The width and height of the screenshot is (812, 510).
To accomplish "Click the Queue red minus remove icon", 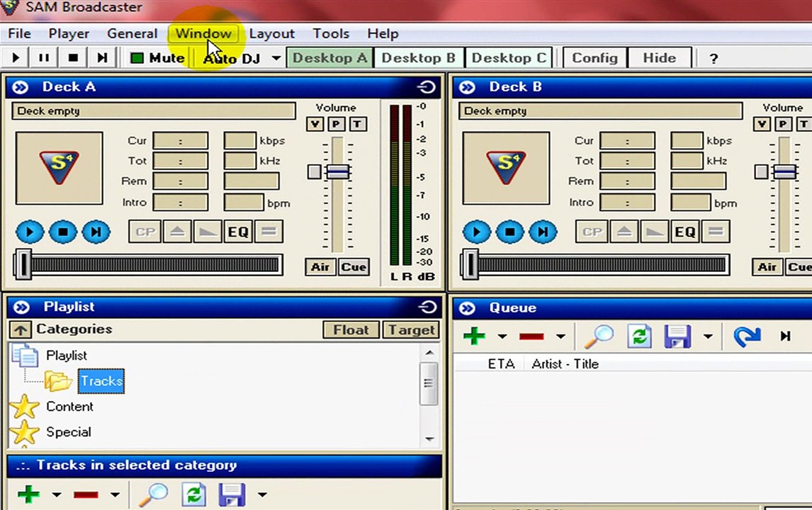I will click(531, 336).
